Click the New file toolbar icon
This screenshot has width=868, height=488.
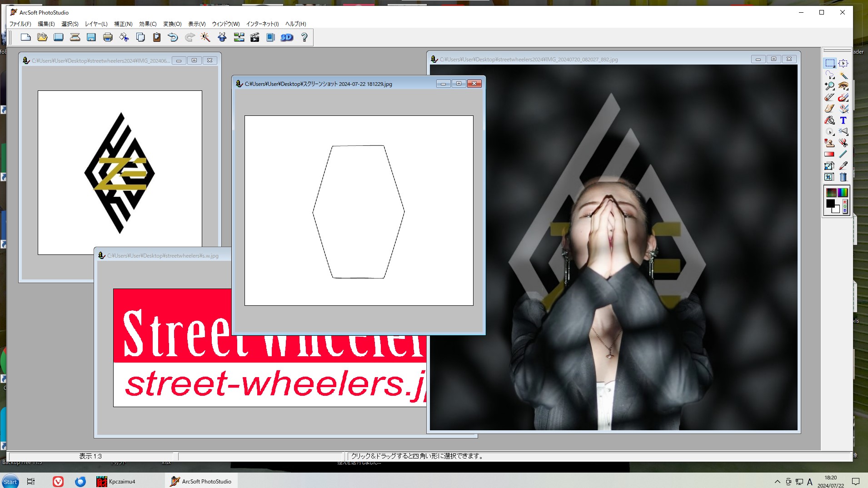click(25, 37)
